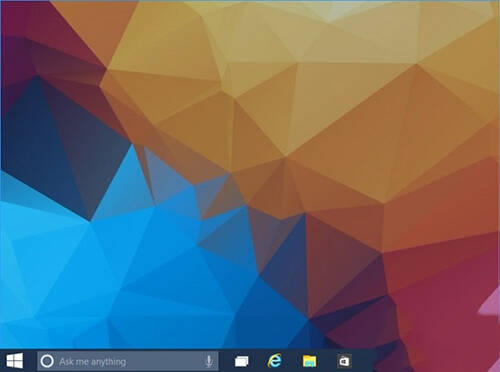Image resolution: width=500 pixels, height=372 pixels.
Task: Click the 'Ask me anything' search box
Action: tap(128, 361)
